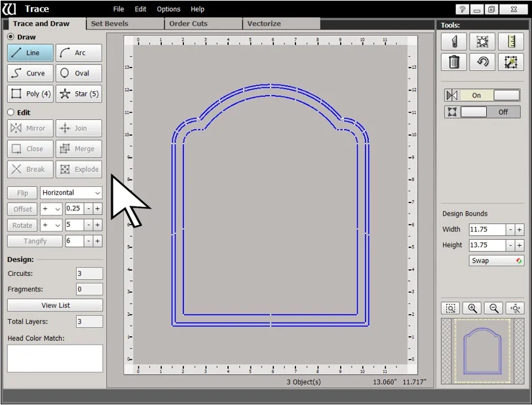Increase the Tangify value with plus
Screen dimensions: 532x405
(x=98, y=241)
